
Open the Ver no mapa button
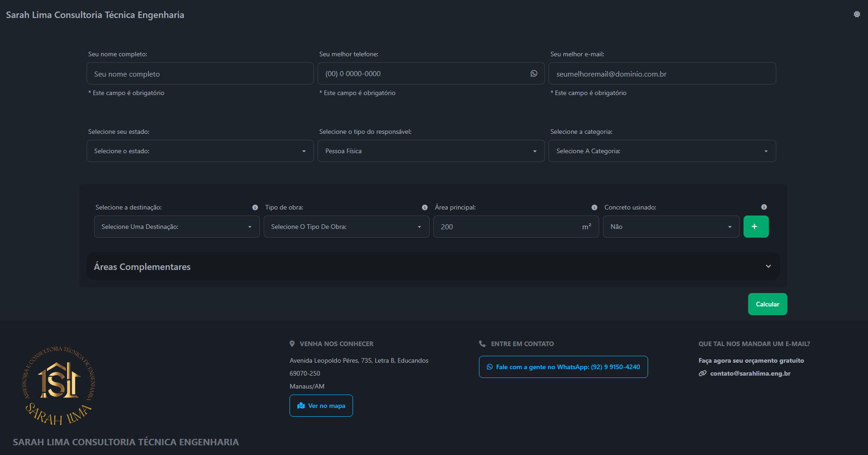[x=321, y=406]
